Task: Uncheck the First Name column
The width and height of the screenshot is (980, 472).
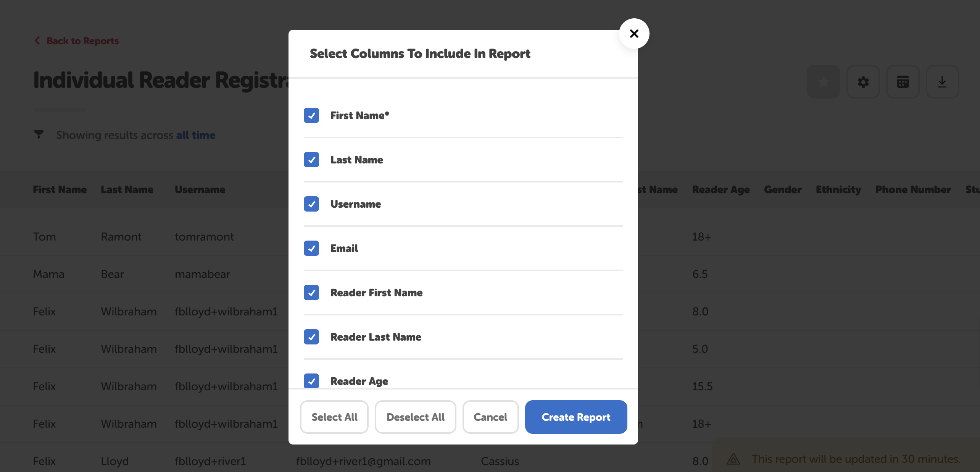Action: point(311,115)
